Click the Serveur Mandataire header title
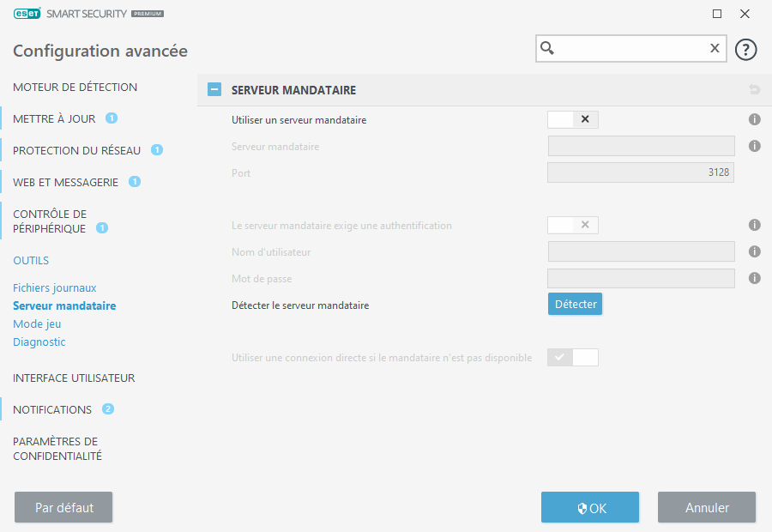The height and width of the screenshot is (532, 772). [x=293, y=90]
